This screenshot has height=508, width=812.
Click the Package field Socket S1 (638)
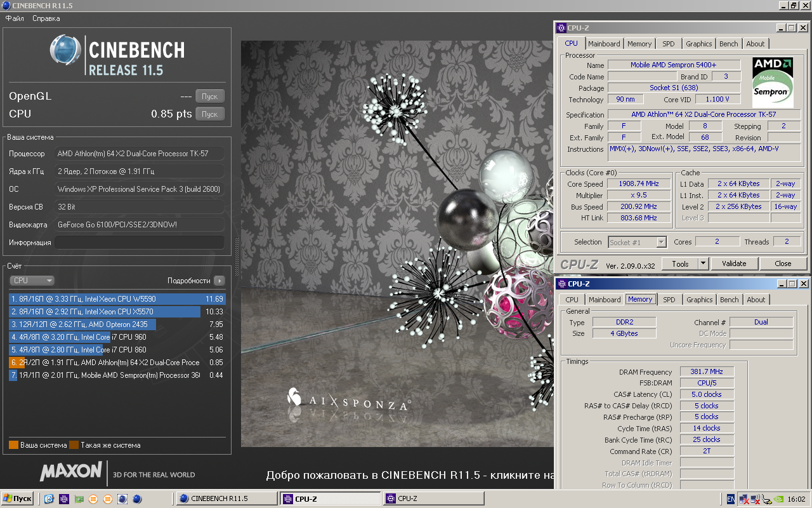(x=674, y=88)
